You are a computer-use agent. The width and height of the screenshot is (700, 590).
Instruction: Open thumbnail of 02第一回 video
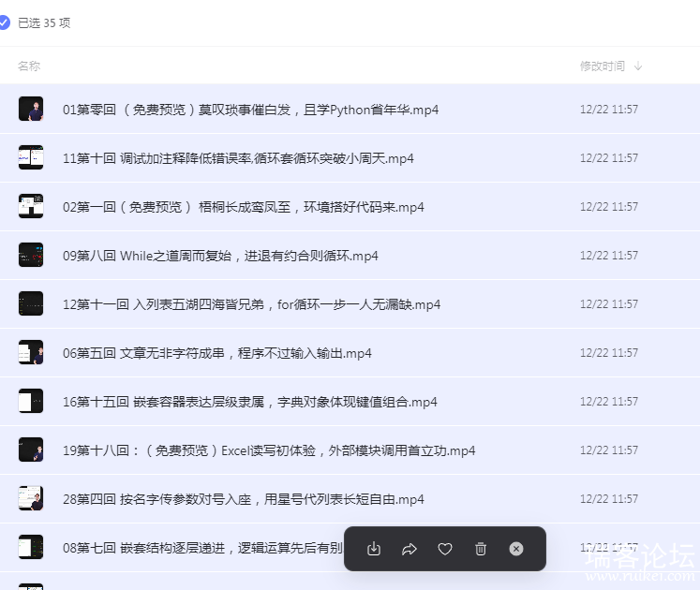tap(31, 206)
